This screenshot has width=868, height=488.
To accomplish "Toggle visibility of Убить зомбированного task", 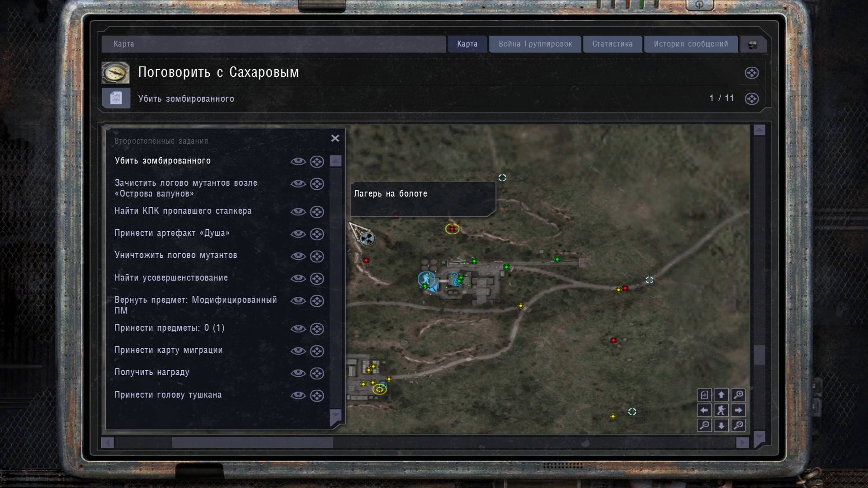I will click(x=298, y=161).
